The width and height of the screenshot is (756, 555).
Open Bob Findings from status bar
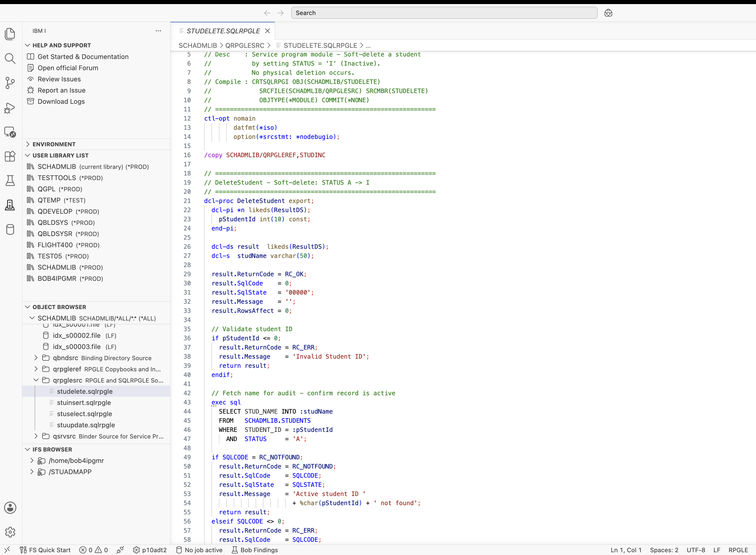click(x=255, y=550)
